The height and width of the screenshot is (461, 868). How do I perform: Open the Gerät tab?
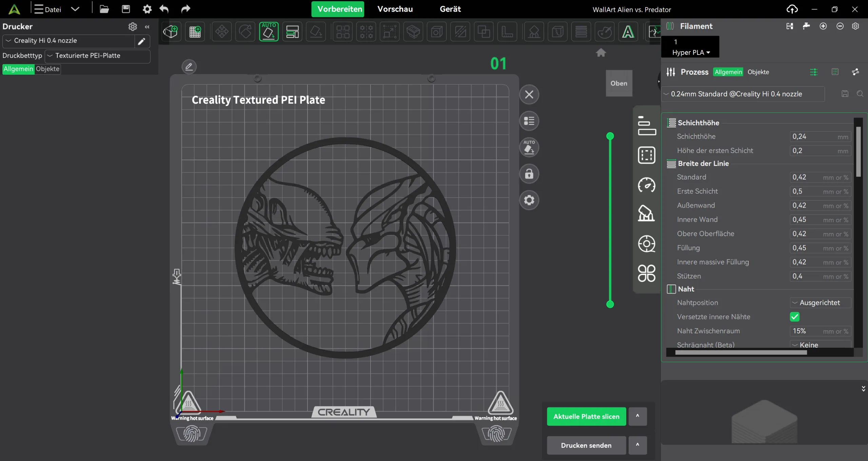[x=450, y=9]
